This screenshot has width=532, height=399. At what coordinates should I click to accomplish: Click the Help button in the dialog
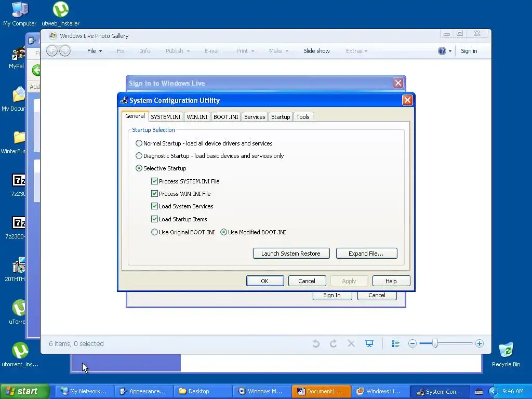391,281
